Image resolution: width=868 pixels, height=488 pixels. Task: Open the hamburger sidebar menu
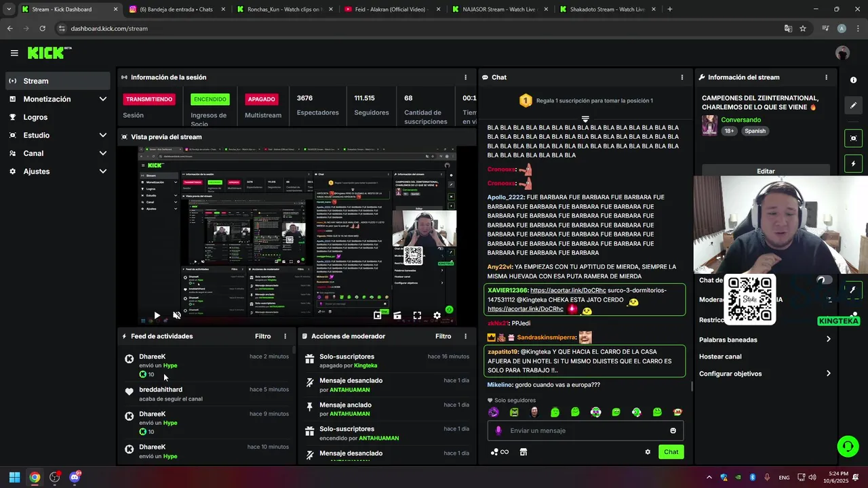pyautogui.click(x=14, y=53)
